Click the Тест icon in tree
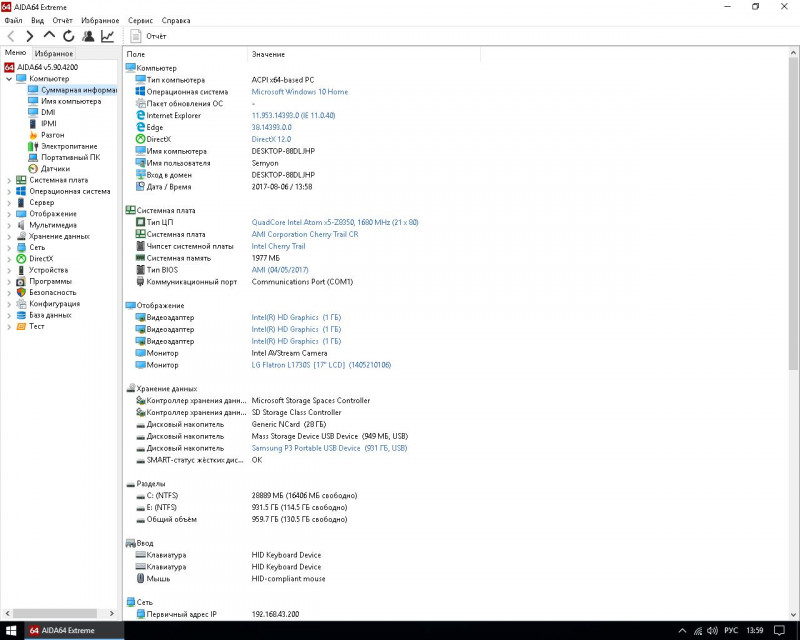Screen dimensions: 800x640 click(x=21, y=326)
